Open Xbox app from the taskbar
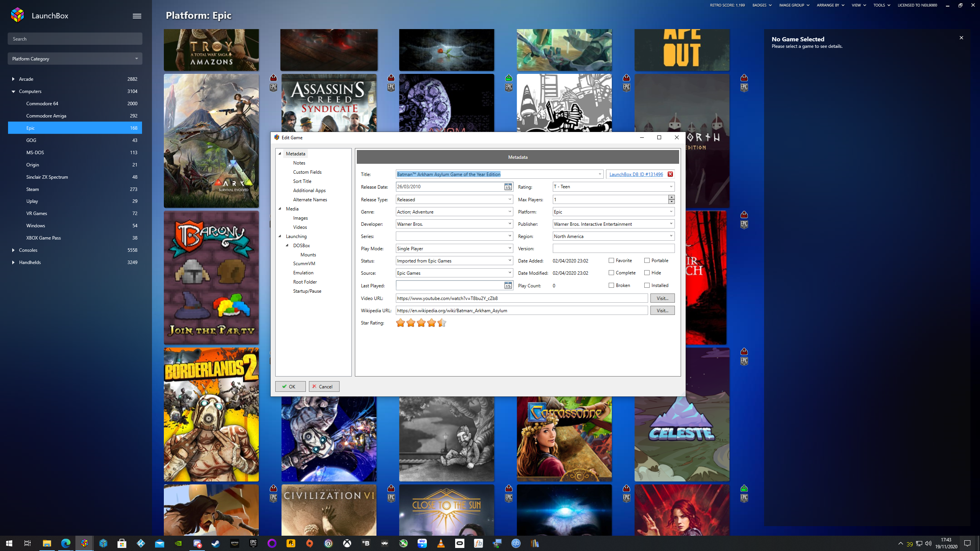This screenshot has height=551, width=980. pos(347,543)
